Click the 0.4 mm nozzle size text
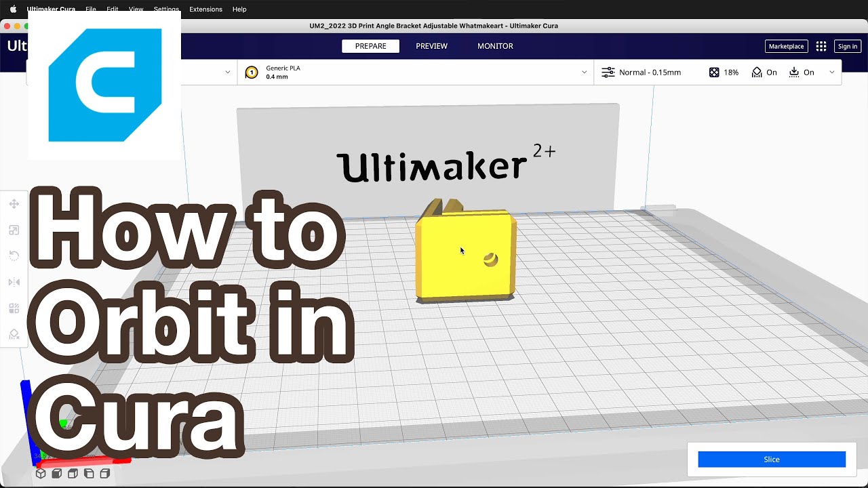868x488 pixels. pos(277,77)
